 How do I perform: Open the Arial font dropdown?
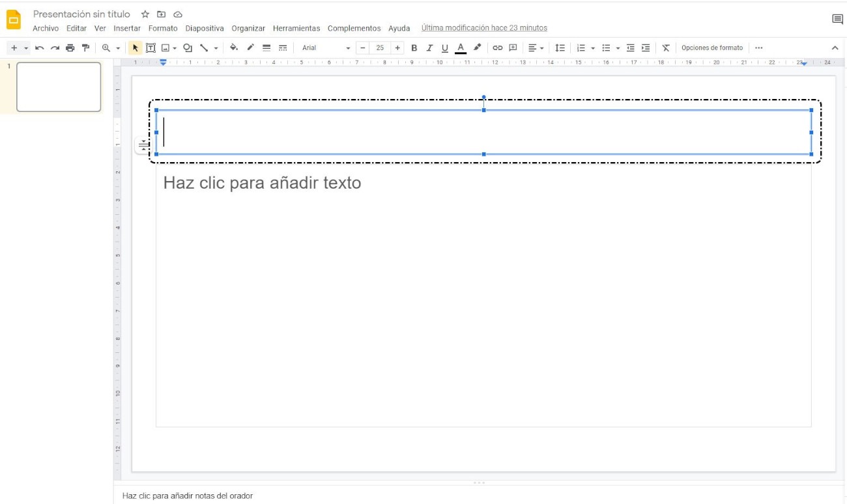326,48
